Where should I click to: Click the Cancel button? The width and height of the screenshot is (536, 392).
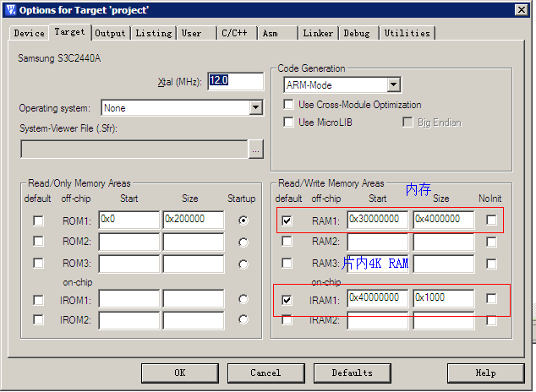pyautogui.click(x=266, y=373)
